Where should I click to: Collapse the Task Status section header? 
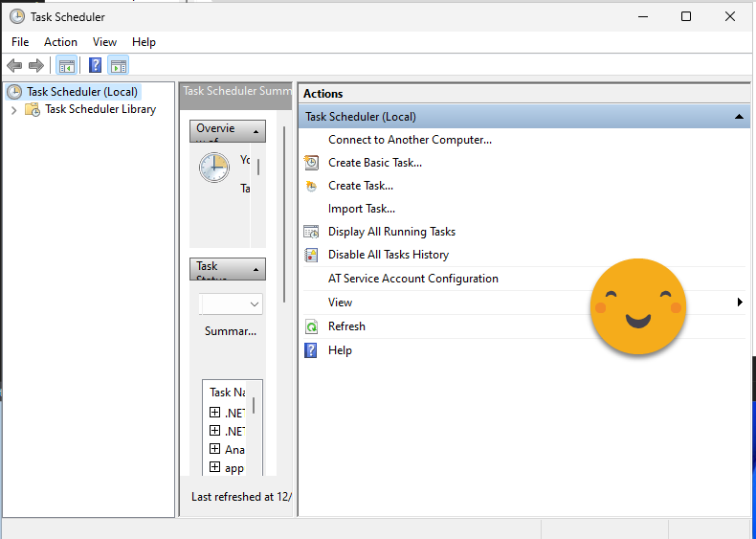click(256, 269)
